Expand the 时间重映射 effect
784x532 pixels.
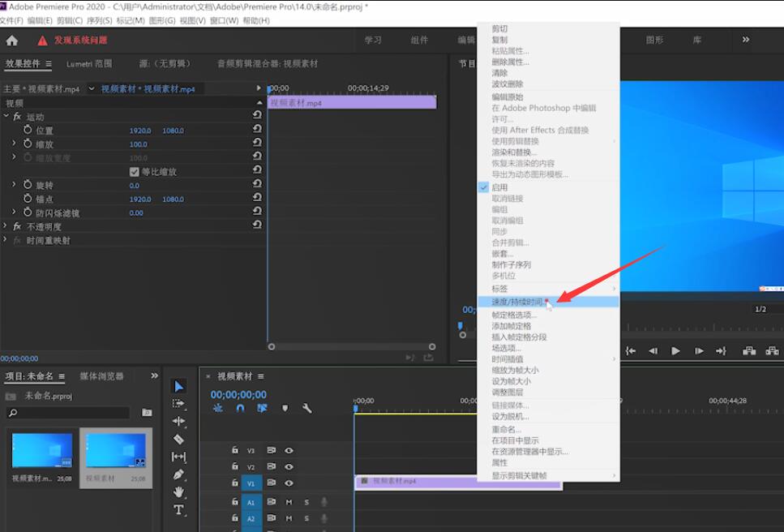coord(5,239)
